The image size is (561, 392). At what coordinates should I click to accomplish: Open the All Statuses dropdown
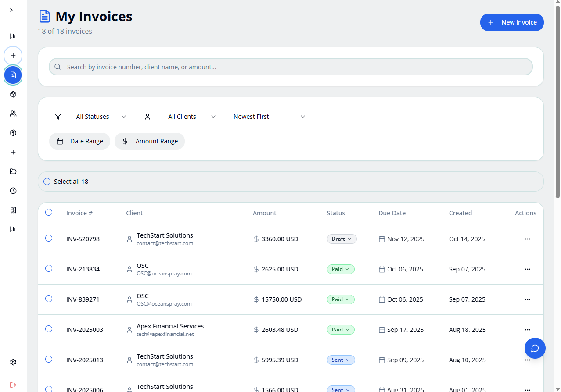101,116
